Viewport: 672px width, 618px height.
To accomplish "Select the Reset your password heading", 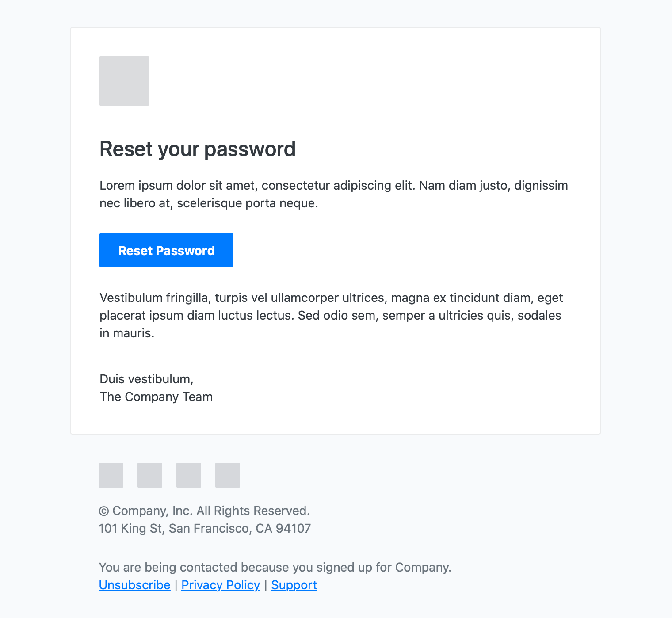I will [198, 149].
